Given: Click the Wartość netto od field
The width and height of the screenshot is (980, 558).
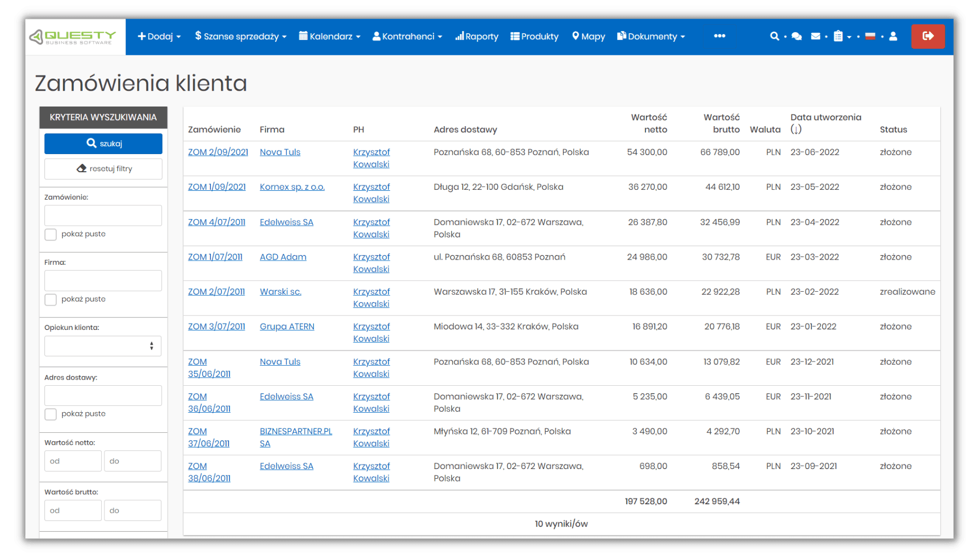Looking at the screenshot, I should (73, 461).
